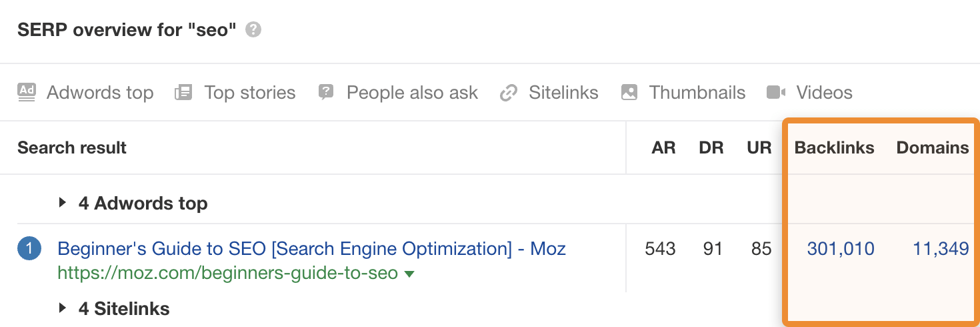Select the Top stories filter label
Screen dimensions: 980x327
click(x=249, y=92)
